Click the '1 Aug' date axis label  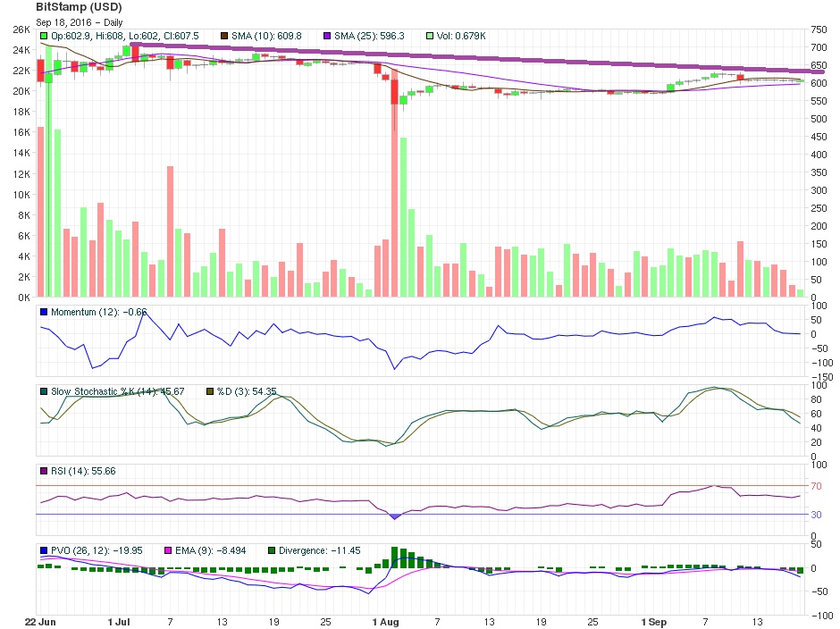point(386,622)
